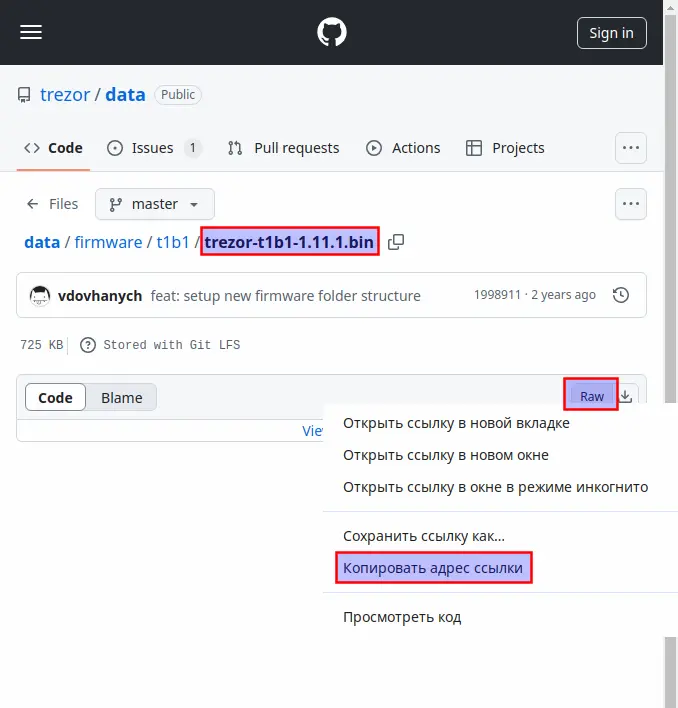Expand the master branch dropdown
The width and height of the screenshot is (678, 708).
pos(154,204)
